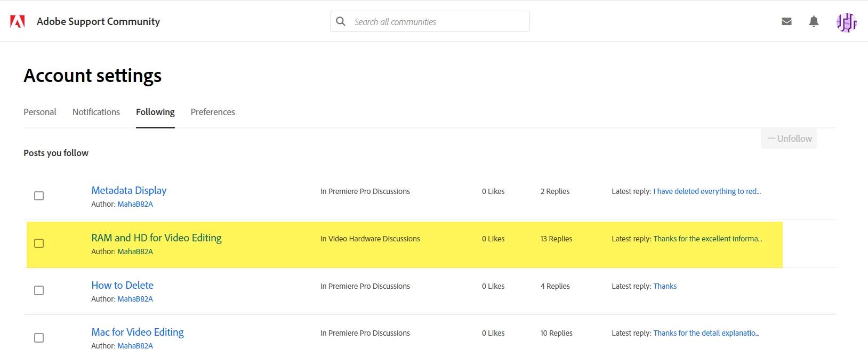Open the Notifications tab
Image resolution: width=868 pixels, height=357 pixels.
click(96, 112)
